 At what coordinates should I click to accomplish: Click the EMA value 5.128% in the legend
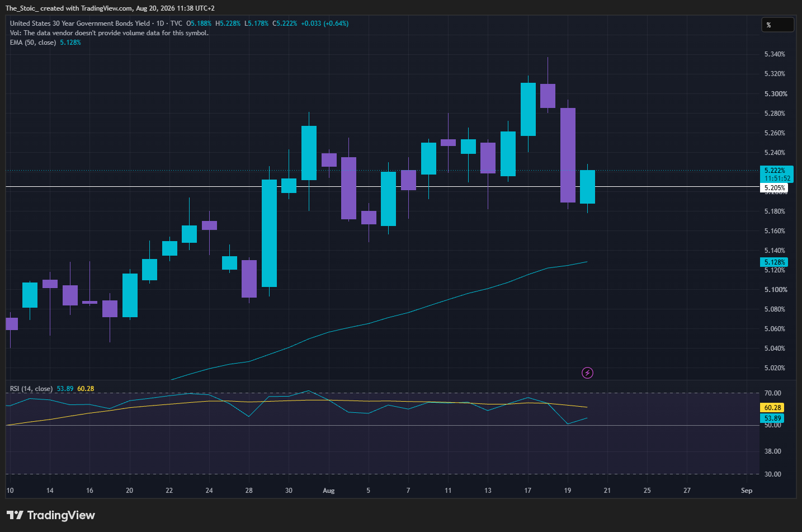70,43
